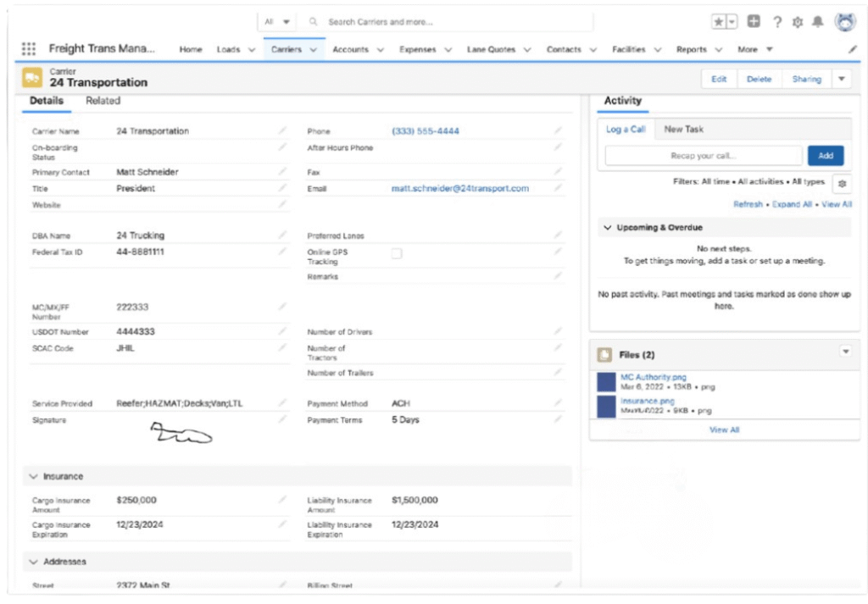Collapse the Addresses section
Screen dimensions: 868x604
pyautogui.click(x=33, y=562)
